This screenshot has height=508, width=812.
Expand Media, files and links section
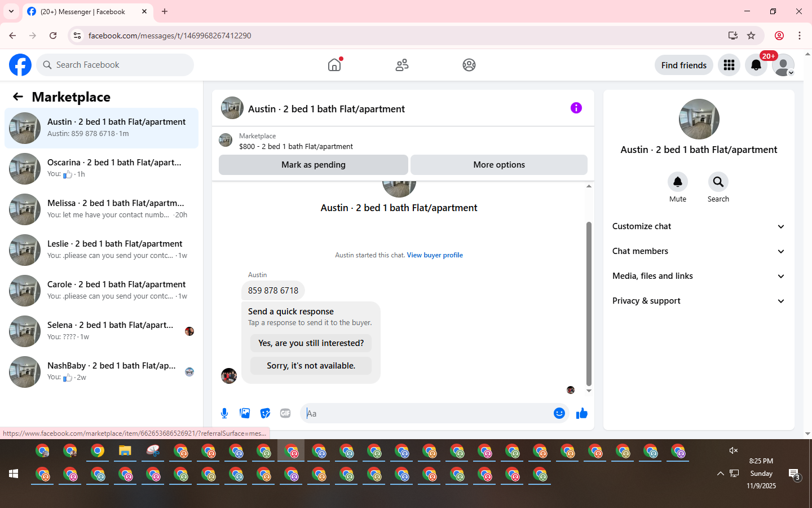(699, 276)
